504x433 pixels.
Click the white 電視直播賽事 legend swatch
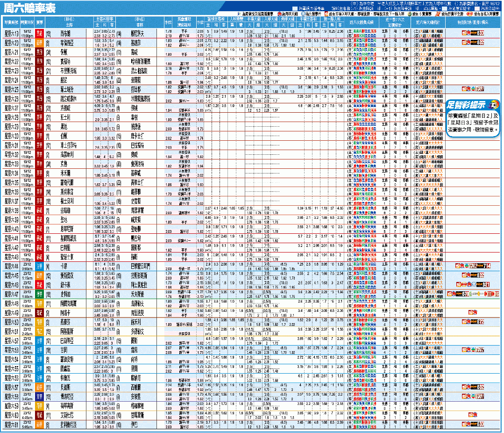click(295, 9)
